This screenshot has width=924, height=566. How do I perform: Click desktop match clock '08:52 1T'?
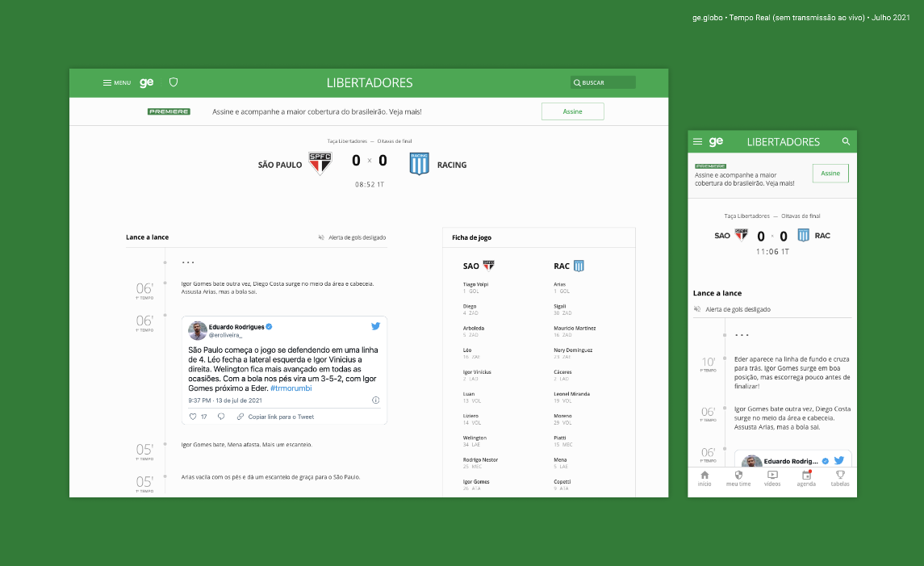(370, 185)
